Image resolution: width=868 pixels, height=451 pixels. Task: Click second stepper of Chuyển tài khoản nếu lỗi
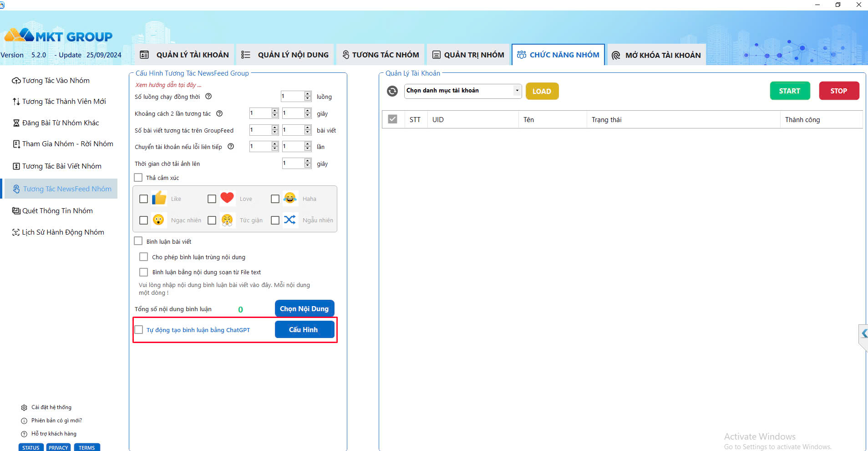pyautogui.click(x=308, y=146)
